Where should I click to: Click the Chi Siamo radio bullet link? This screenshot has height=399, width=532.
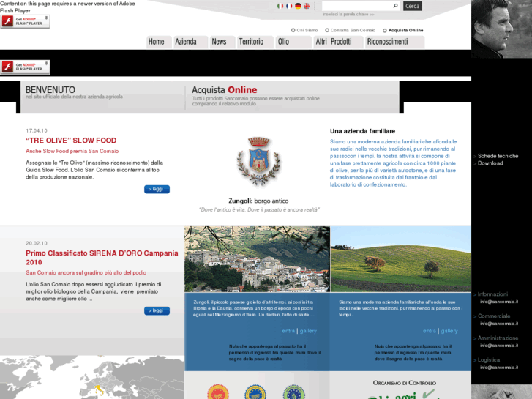304,30
